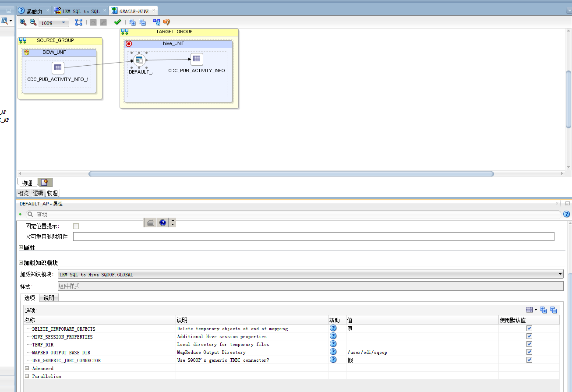Click the 父可重用映射组件 text field
The width and height of the screenshot is (572, 392).
[314, 237]
